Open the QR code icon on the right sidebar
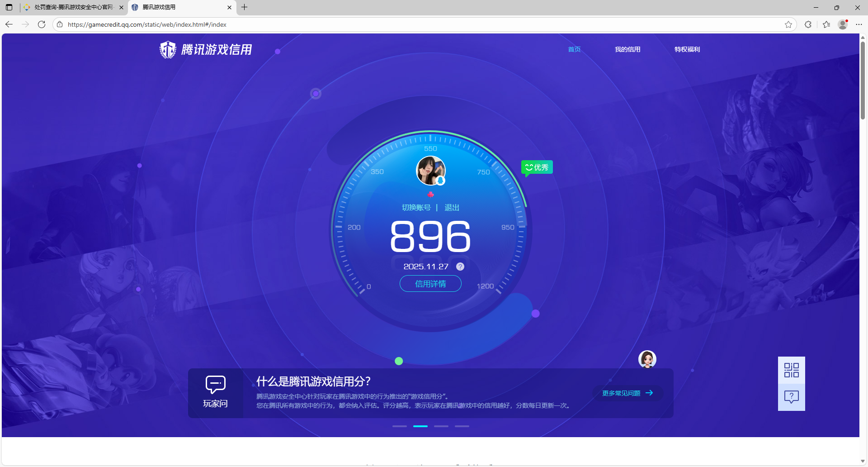868x467 pixels. [791, 370]
